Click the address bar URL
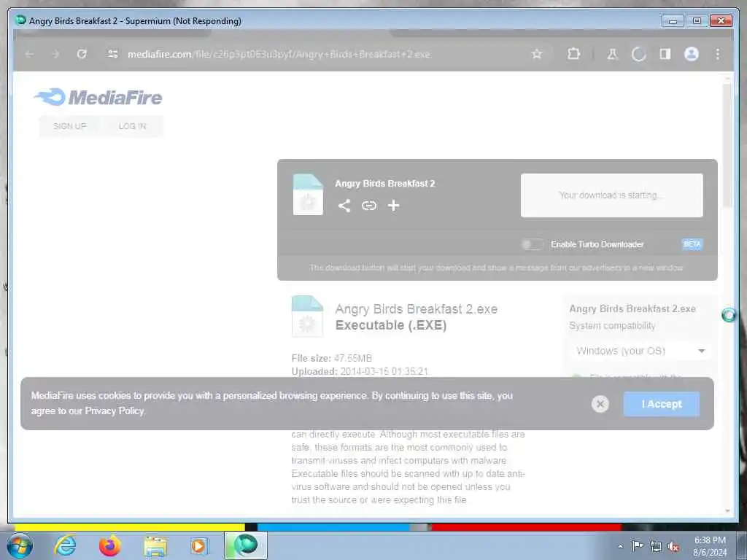Screen dimensions: 747x560 point(279,54)
